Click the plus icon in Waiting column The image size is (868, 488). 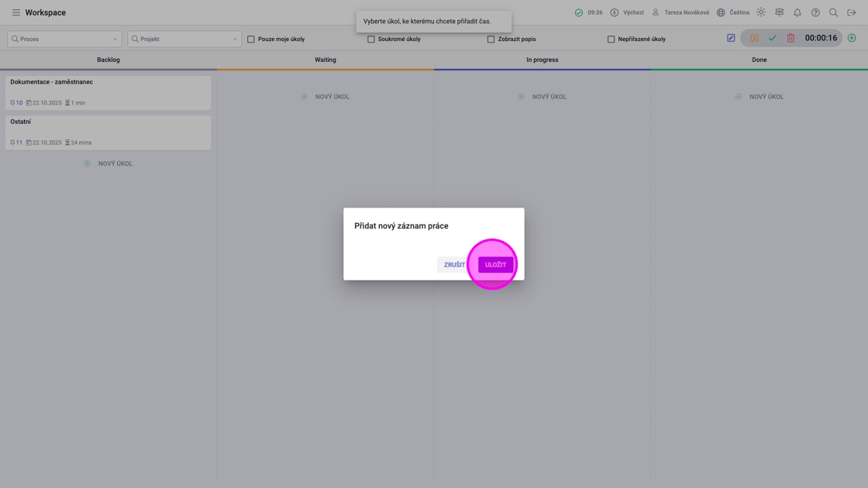tap(304, 96)
